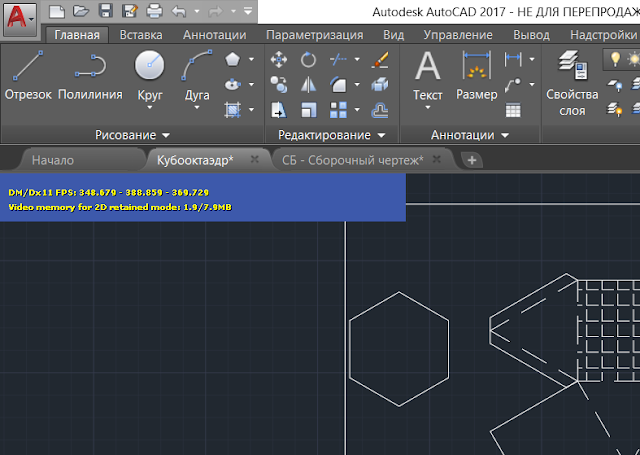Click the Redo arrow icon
This screenshot has height=455, width=640.
click(216, 11)
